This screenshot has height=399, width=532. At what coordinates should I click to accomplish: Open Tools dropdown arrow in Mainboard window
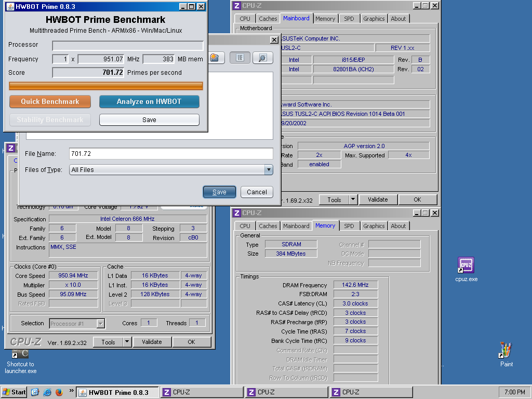click(353, 199)
